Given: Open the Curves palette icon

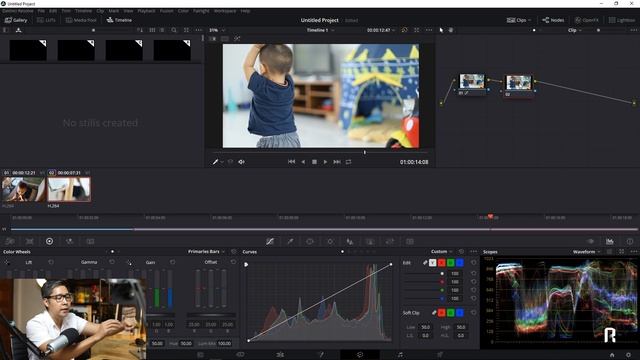Looking at the screenshot, I should 270,241.
